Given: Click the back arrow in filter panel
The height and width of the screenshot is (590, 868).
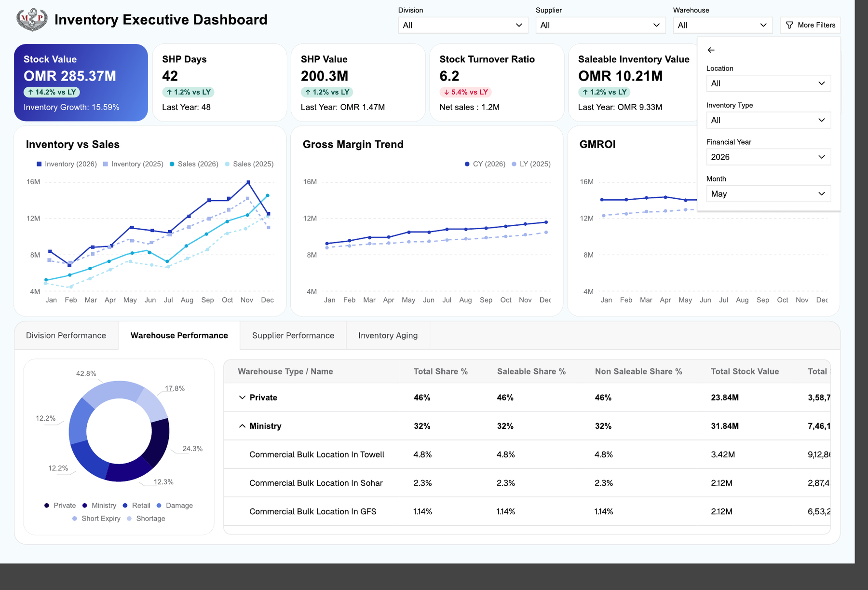Looking at the screenshot, I should [711, 50].
